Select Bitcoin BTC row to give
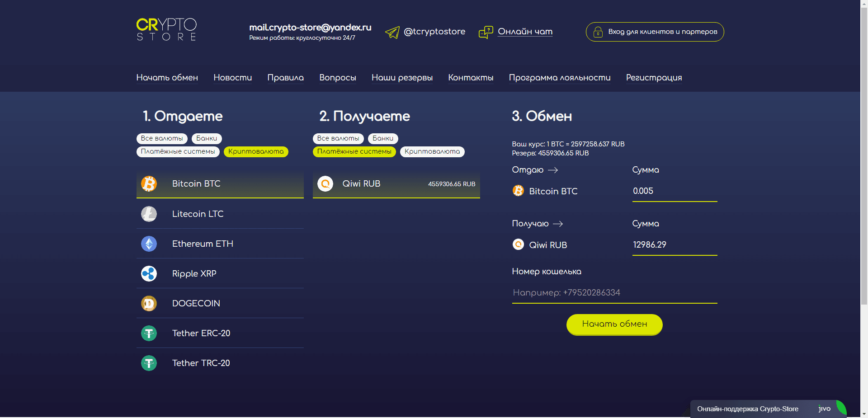868x418 pixels. (x=220, y=184)
